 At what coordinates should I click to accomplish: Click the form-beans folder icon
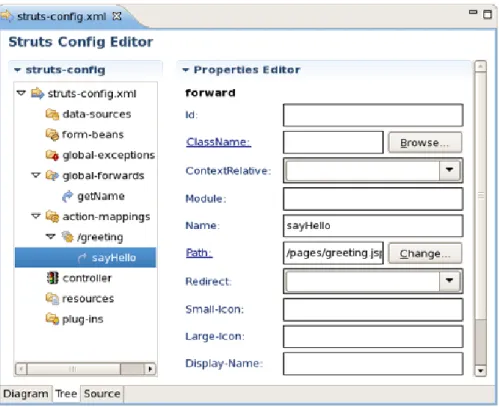[x=52, y=135]
